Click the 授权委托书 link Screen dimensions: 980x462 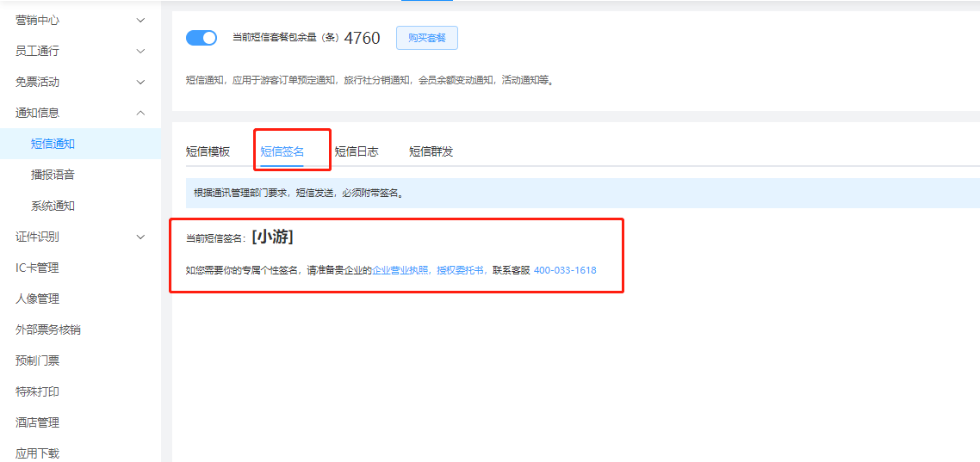coord(461,270)
